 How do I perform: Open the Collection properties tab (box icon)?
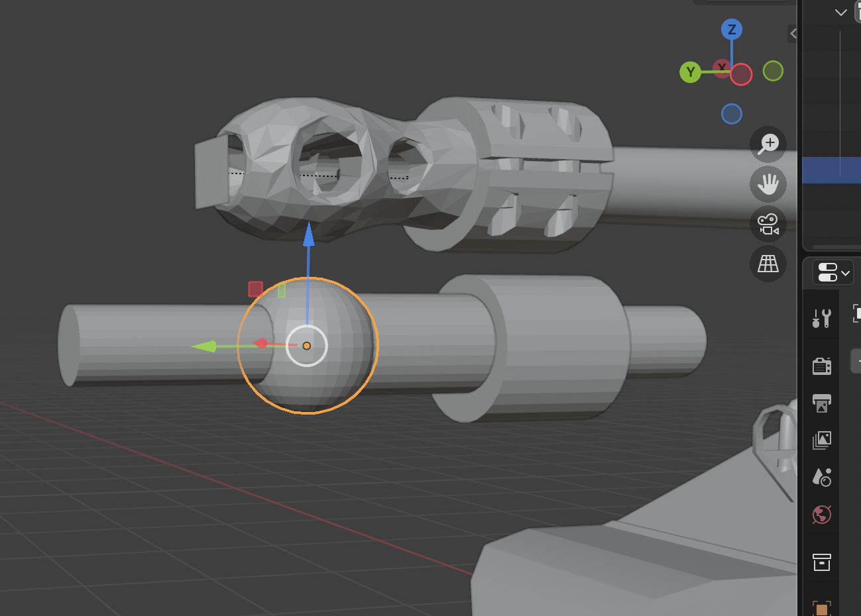tap(822, 562)
